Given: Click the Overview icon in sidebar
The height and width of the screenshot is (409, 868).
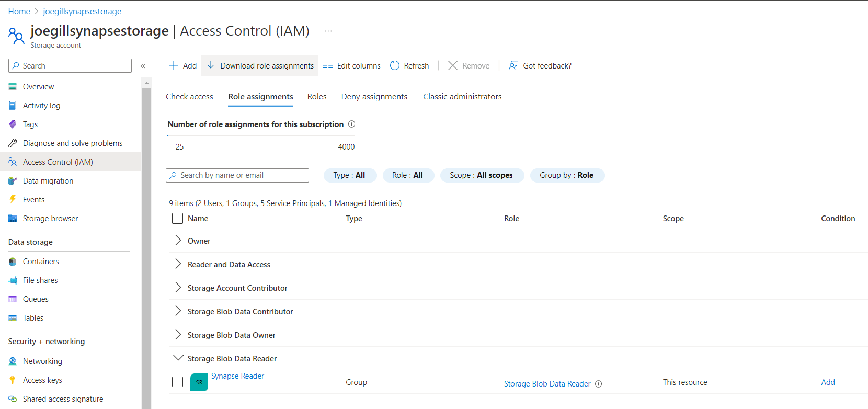Looking at the screenshot, I should point(13,87).
